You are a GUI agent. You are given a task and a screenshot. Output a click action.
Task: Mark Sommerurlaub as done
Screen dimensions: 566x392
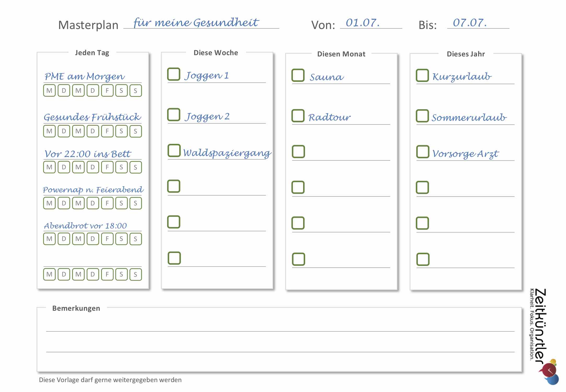423,116
